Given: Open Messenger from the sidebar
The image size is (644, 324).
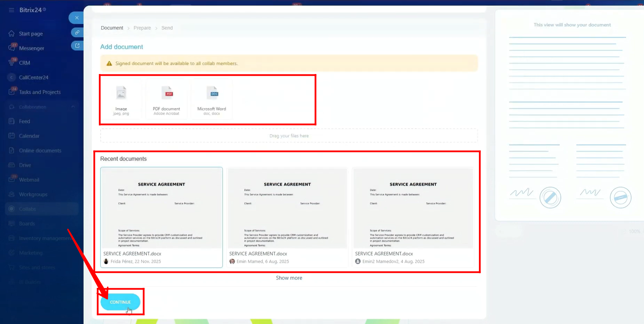Looking at the screenshot, I should click(x=31, y=48).
